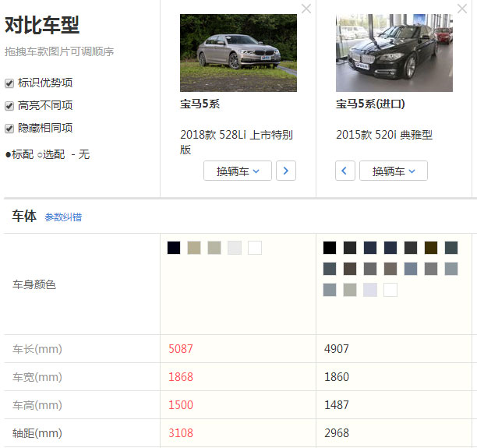The image size is (477, 448).
Task: Toggle 隐藏相同项 checkbox
Action: pos(9,129)
